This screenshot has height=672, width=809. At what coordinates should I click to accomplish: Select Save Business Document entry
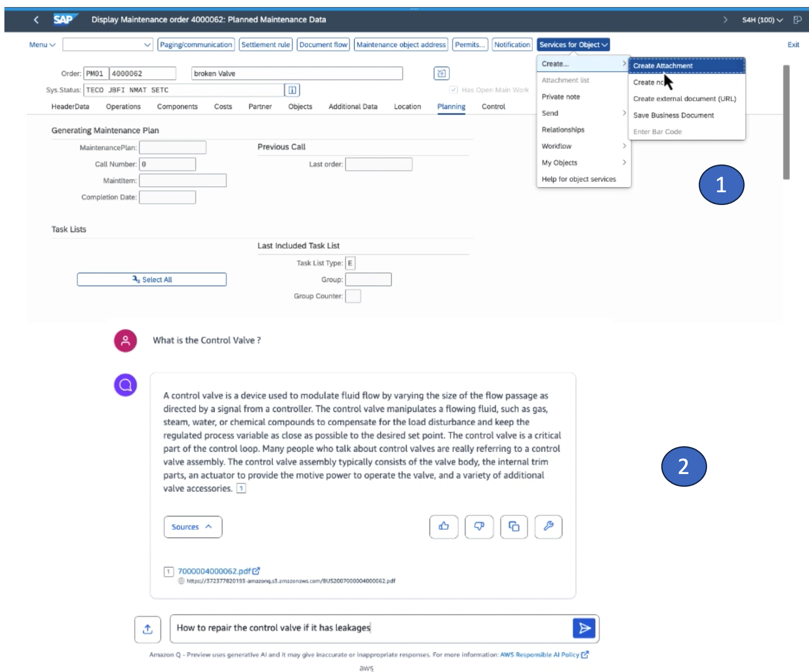pyautogui.click(x=674, y=116)
